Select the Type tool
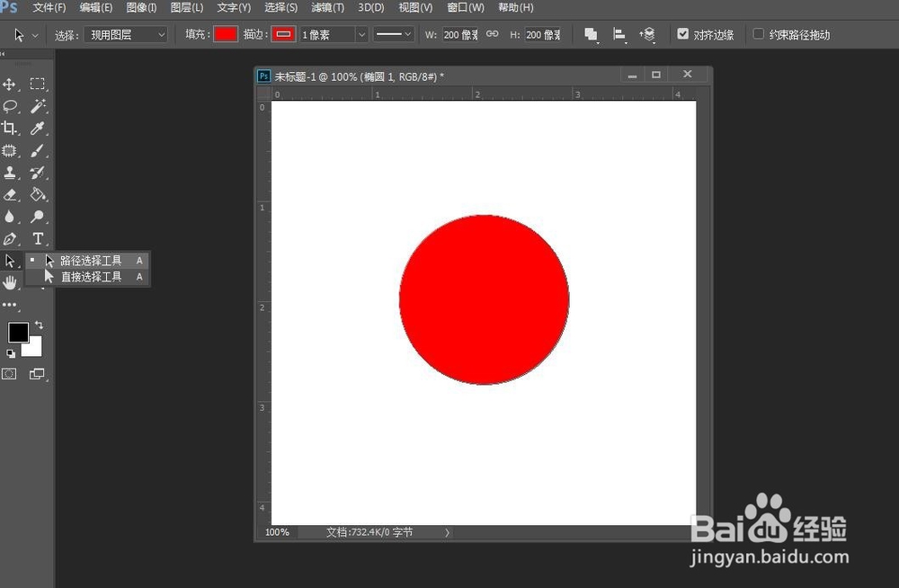899x588 pixels. [x=37, y=238]
